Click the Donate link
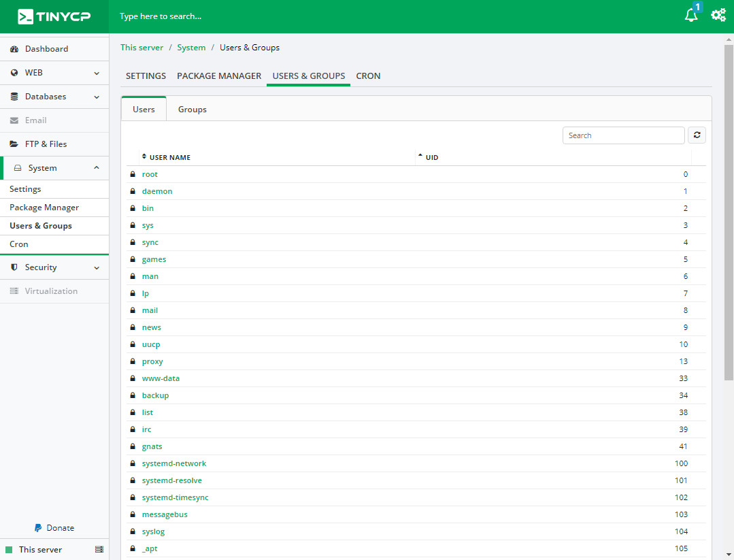The image size is (734, 560). coord(61,528)
